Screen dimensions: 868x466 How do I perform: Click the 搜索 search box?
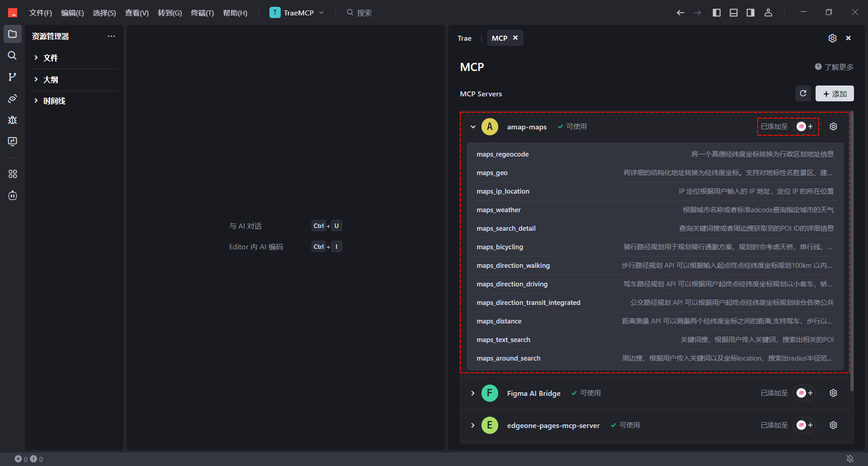(x=359, y=13)
